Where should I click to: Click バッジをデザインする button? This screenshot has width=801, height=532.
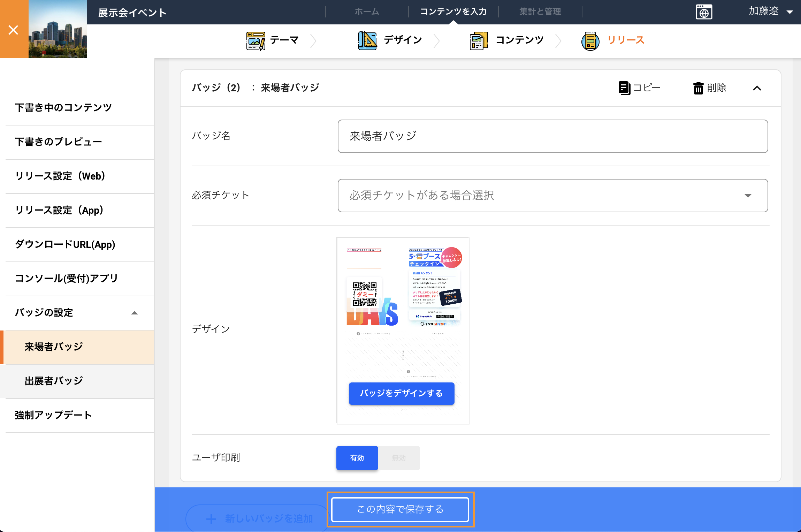point(402,393)
